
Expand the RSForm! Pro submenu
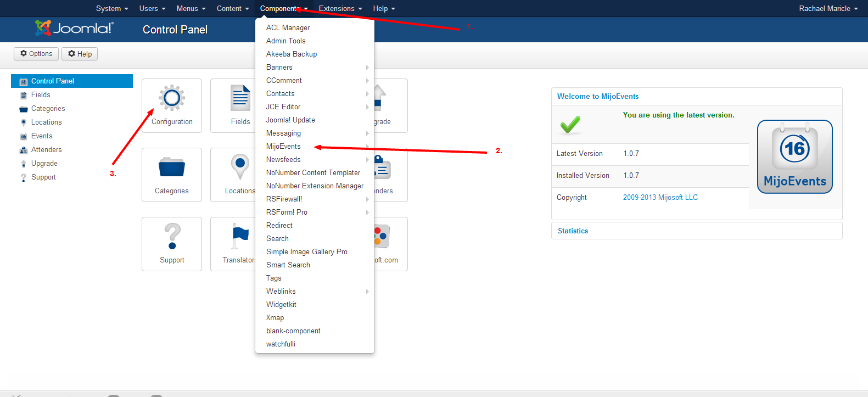point(315,213)
